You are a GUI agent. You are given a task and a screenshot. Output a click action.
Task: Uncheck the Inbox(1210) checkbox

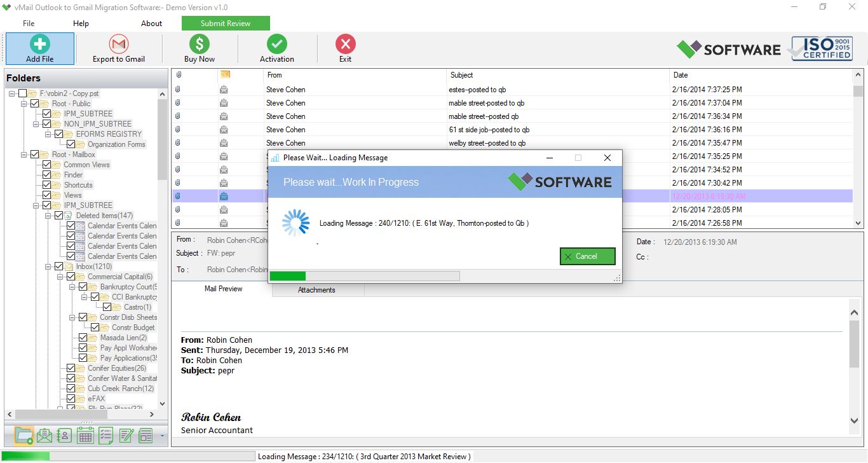point(58,266)
